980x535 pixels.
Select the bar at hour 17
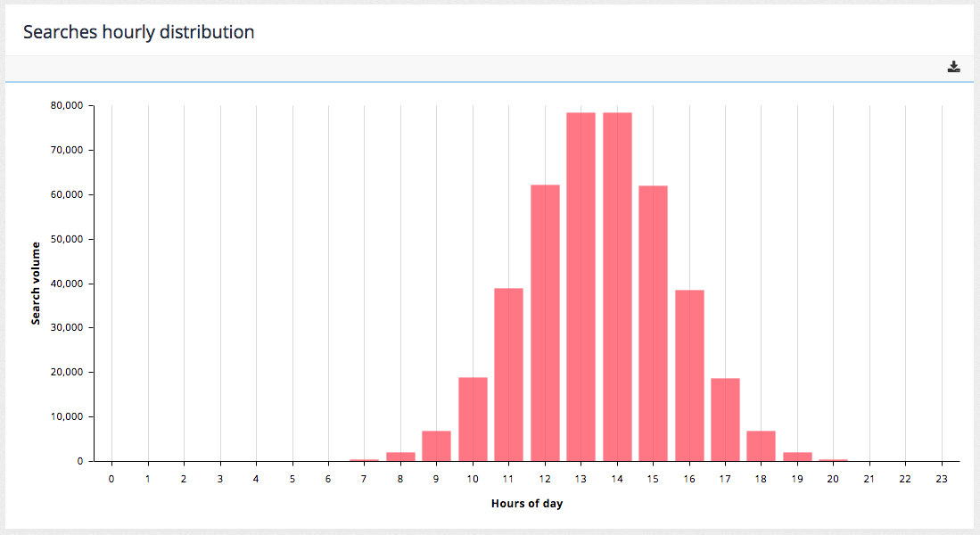(726, 419)
